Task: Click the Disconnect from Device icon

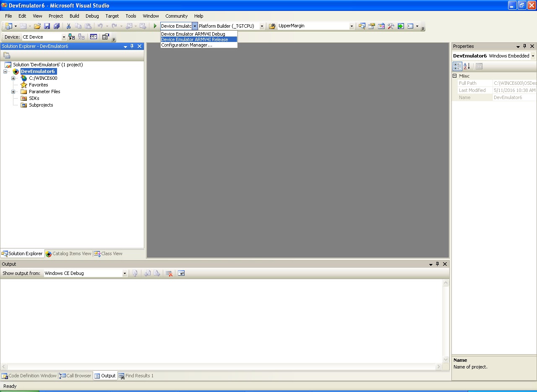Action: pos(81,37)
